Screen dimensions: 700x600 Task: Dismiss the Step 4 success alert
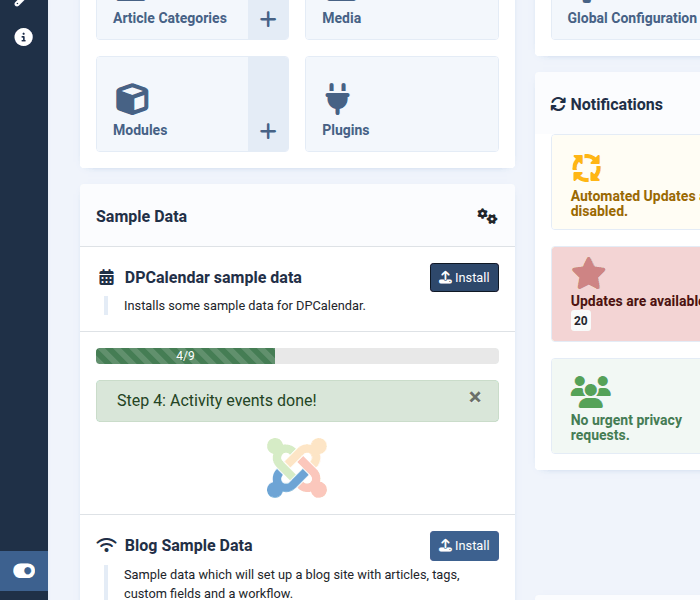[x=475, y=397]
